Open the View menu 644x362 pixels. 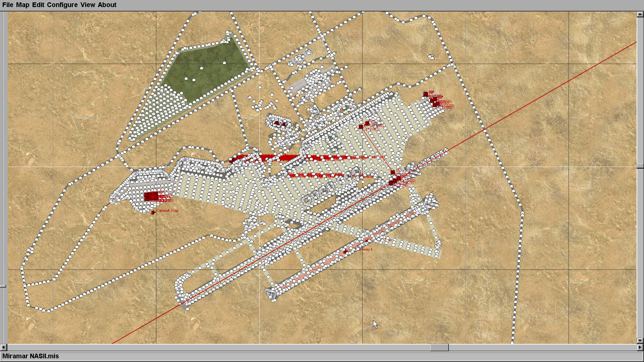88,5
